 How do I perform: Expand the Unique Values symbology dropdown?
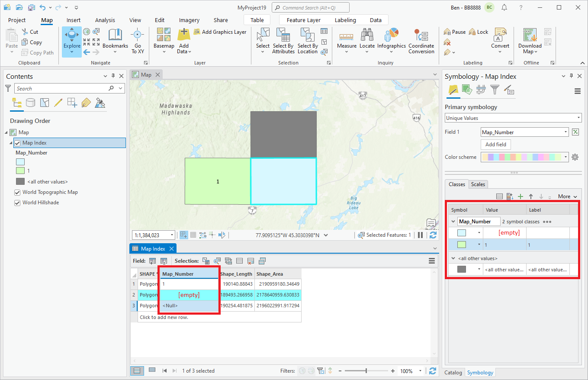click(578, 118)
